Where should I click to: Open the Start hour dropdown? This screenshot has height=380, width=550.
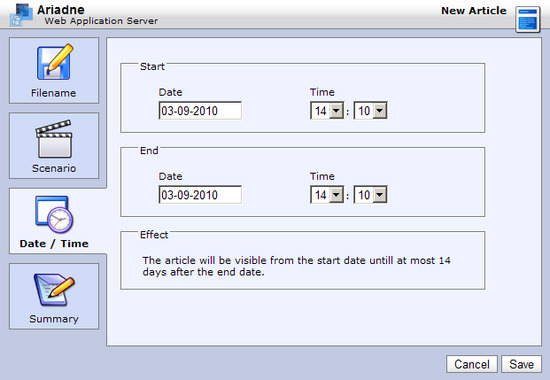click(x=327, y=111)
